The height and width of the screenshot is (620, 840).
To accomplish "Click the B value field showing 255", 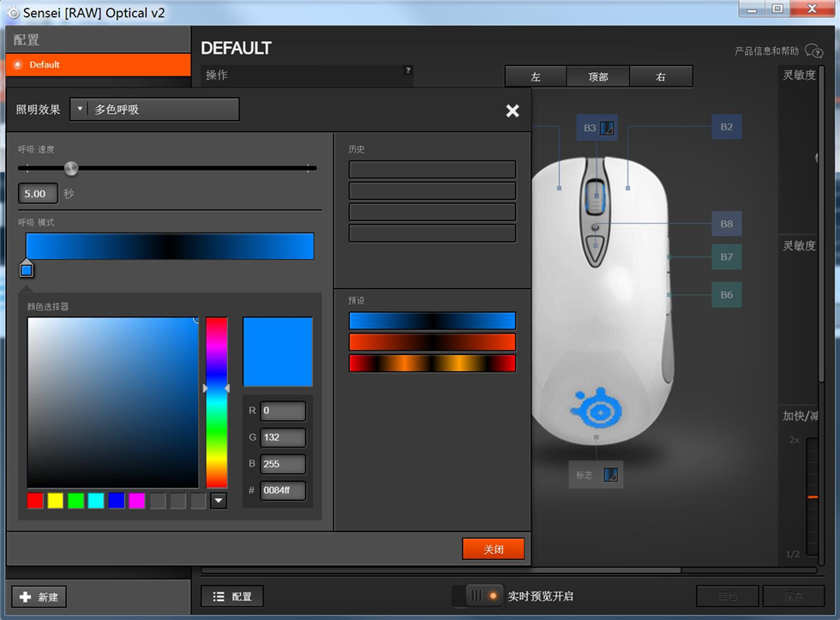I will [x=283, y=464].
